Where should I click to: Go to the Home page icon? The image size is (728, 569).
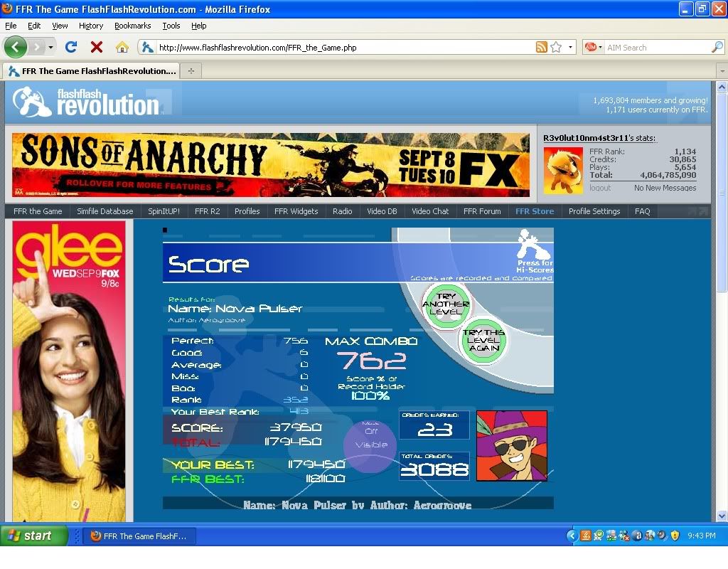122,47
